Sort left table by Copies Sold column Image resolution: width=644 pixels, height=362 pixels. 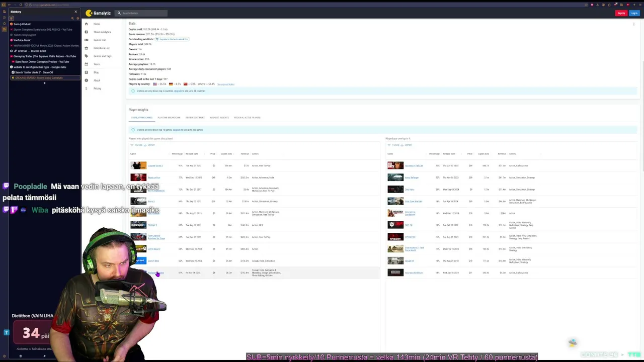click(x=226, y=154)
